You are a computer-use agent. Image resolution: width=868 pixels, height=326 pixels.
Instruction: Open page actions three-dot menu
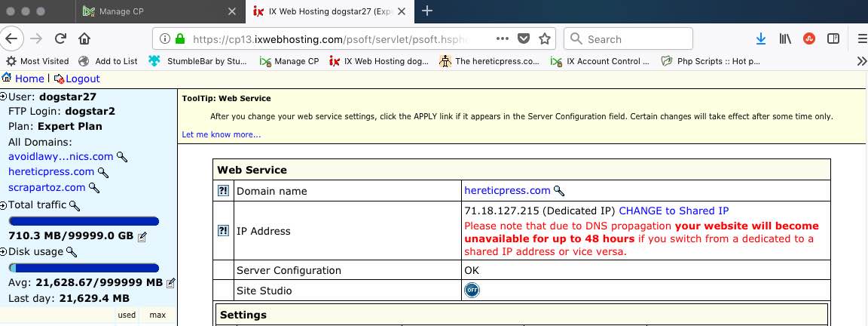click(x=502, y=38)
